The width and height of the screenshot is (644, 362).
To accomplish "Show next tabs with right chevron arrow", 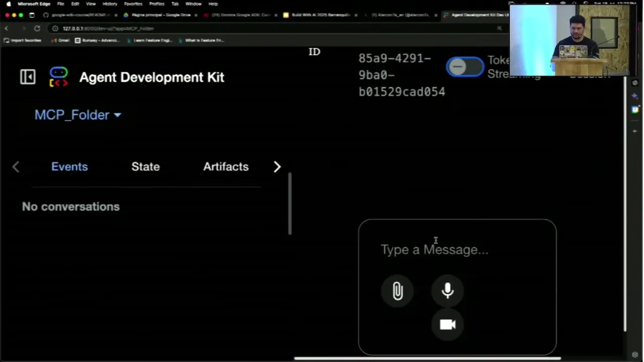I will coord(277,167).
